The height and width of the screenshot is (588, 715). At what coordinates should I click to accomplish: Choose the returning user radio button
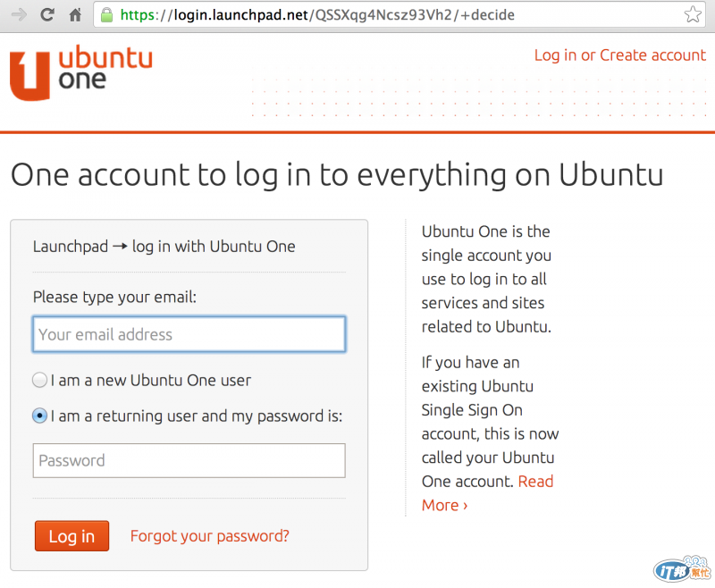click(x=39, y=416)
